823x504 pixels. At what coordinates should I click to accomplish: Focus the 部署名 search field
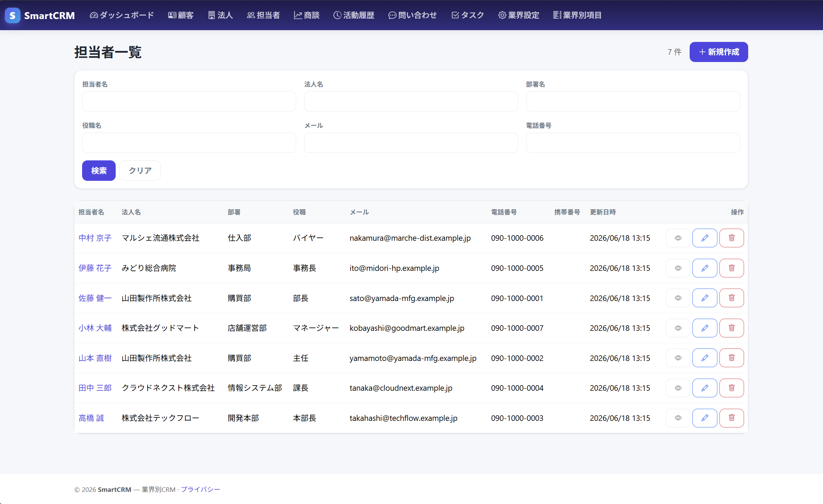point(633,101)
